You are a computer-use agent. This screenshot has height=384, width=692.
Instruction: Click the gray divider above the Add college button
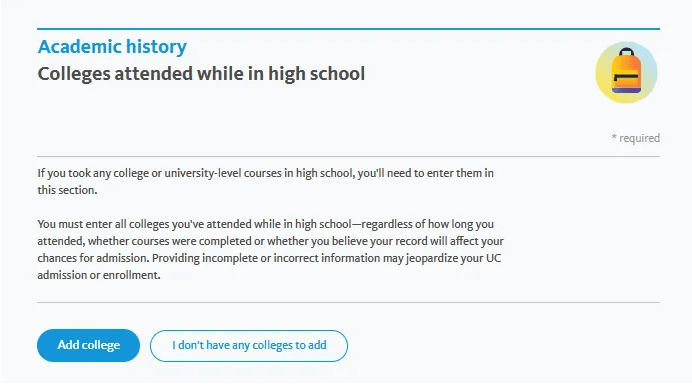pos(349,302)
